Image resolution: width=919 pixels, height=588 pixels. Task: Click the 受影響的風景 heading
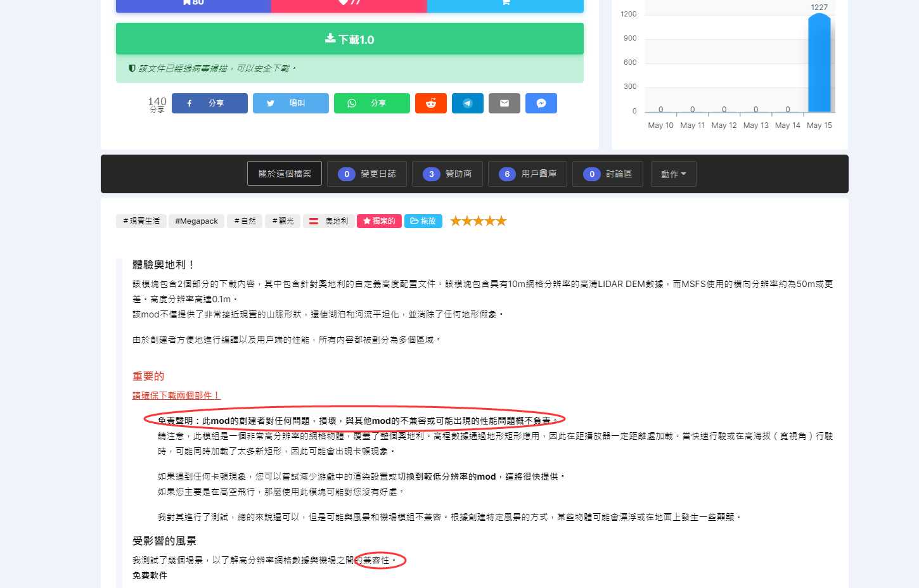coord(165,541)
